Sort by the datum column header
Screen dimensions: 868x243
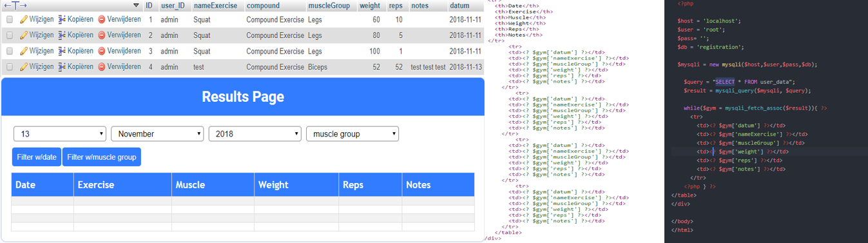[459, 5]
